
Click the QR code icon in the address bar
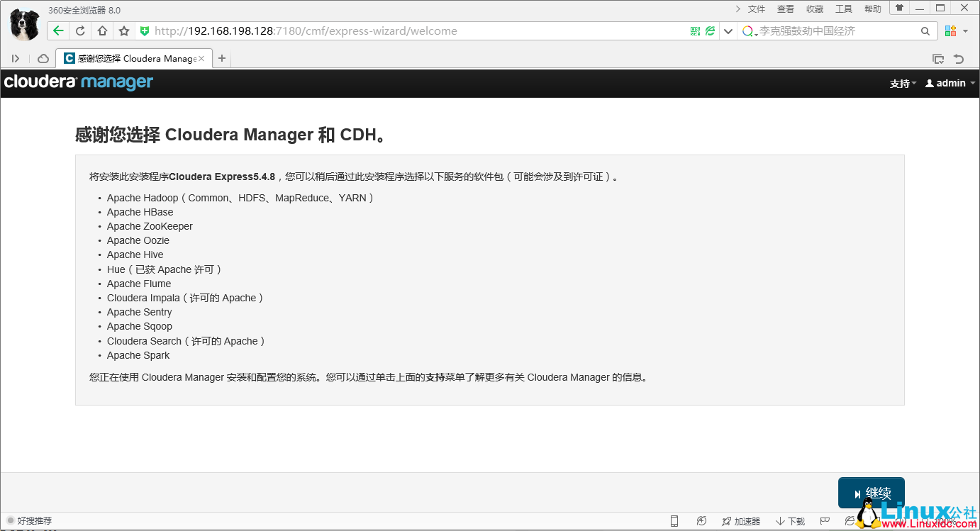pos(695,30)
